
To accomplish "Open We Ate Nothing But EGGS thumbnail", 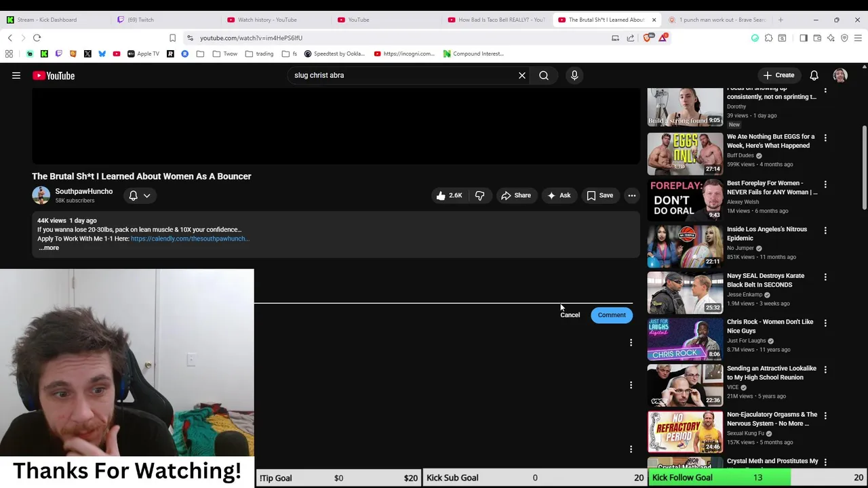I will coord(685,153).
